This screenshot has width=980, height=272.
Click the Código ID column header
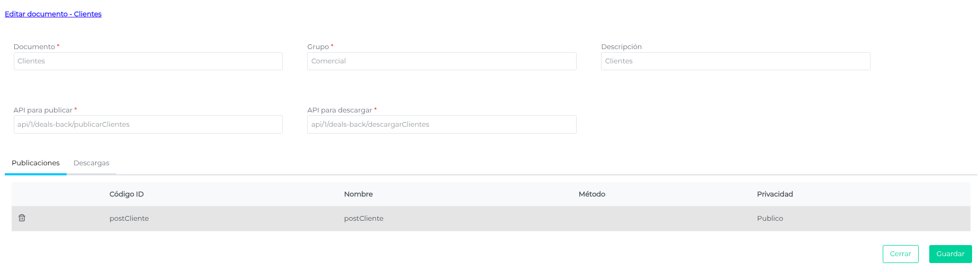click(x=126, y=194)
